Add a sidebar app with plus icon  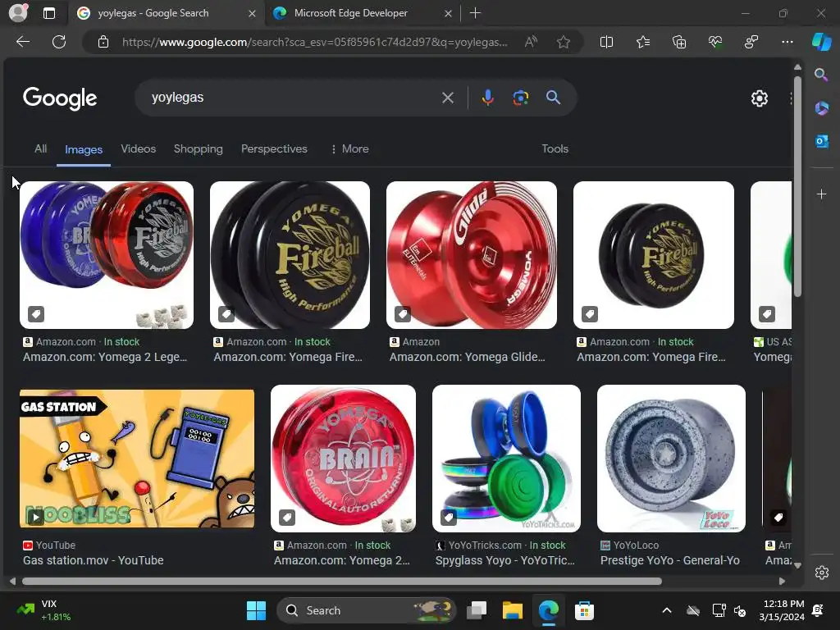[x=821, y=194]
